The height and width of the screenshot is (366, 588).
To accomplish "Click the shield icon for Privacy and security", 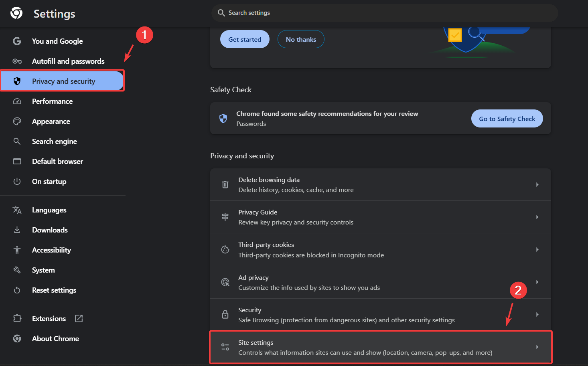I will coord(17,81).
